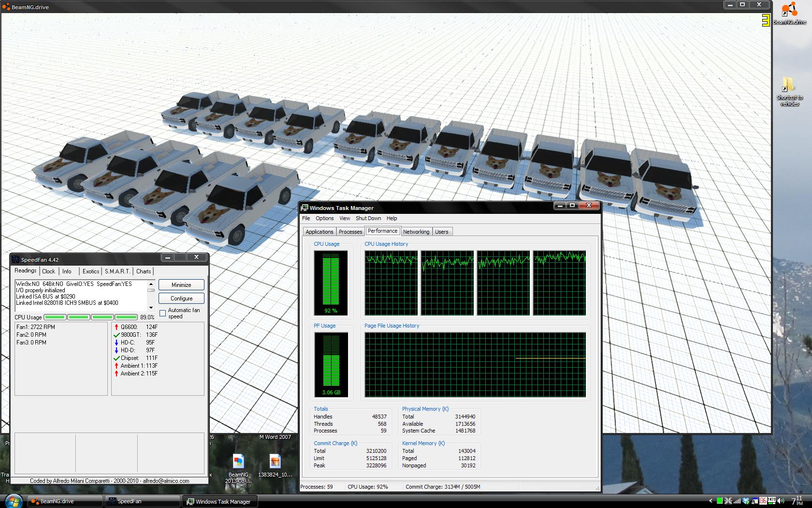812x508 pixels.
Task: Enable the Automatic fan speed checkbox
Action: click(x=163, y=314)
